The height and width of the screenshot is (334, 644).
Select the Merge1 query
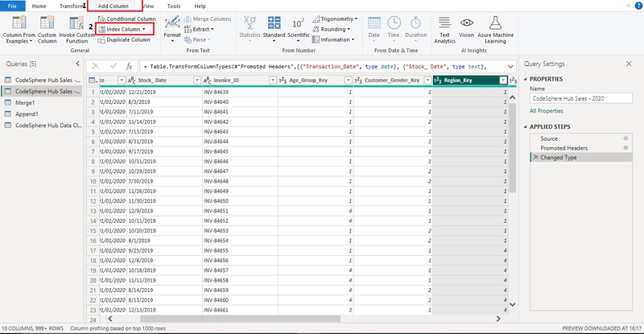[x=25, y=103]
